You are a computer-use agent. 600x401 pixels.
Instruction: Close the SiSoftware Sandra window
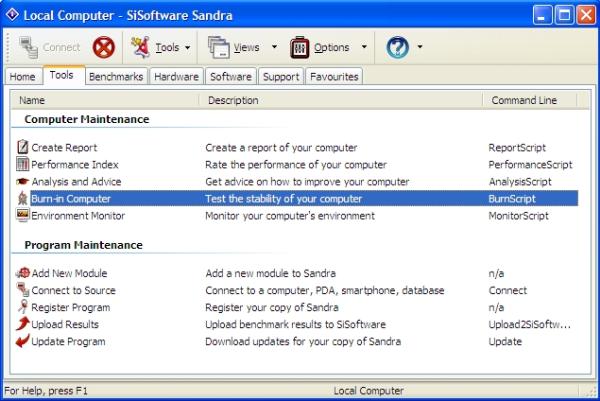[x=586, y=15]
